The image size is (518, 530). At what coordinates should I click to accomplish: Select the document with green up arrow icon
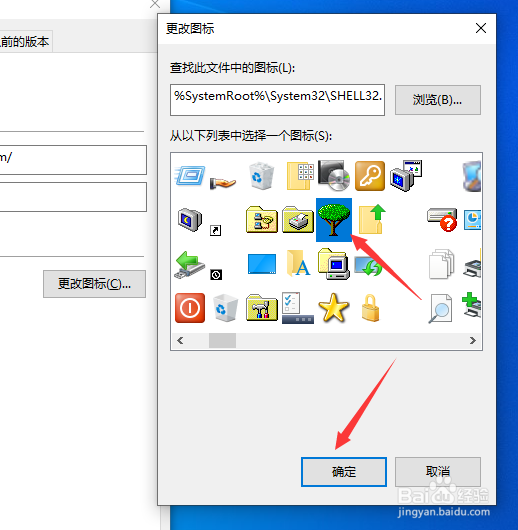[372, 219]
